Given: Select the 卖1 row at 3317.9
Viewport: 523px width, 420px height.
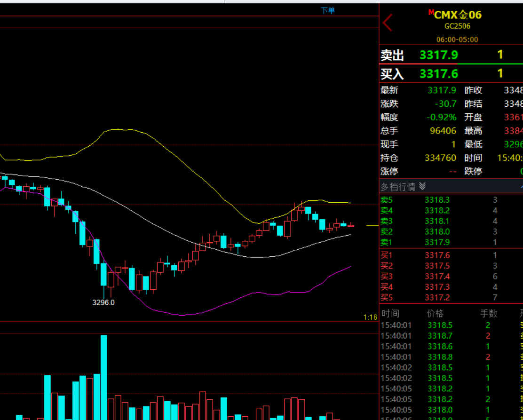Looking at the screenshot, I should click(451, 242).
